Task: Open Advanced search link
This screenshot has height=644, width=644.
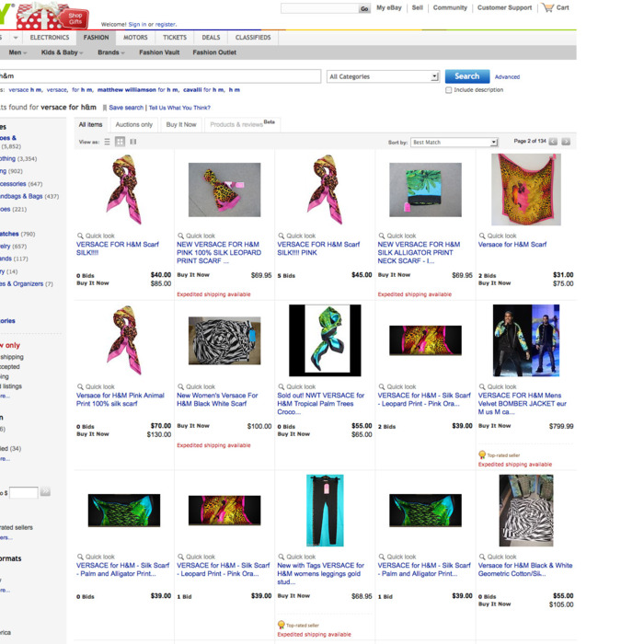Action: click(507, 76)
